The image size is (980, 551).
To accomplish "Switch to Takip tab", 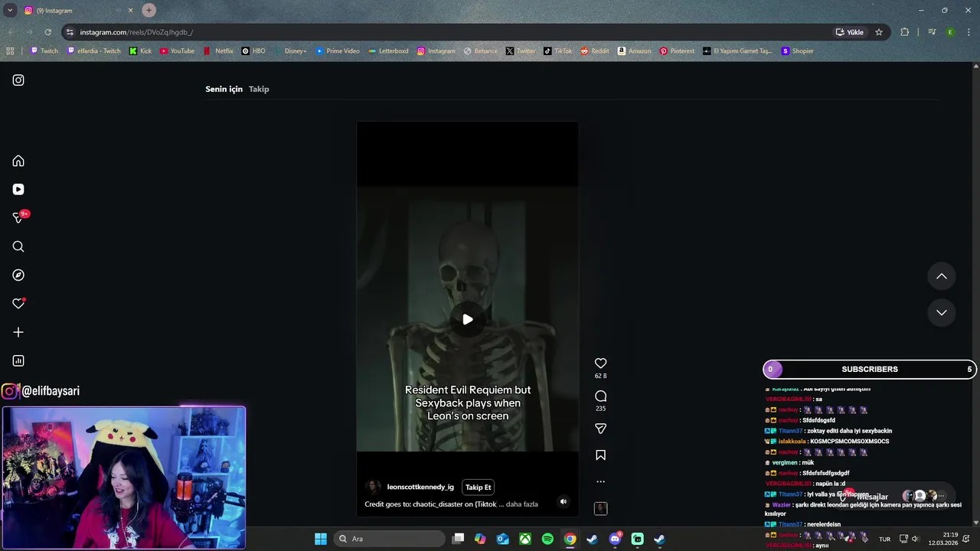I will point(259,89).
